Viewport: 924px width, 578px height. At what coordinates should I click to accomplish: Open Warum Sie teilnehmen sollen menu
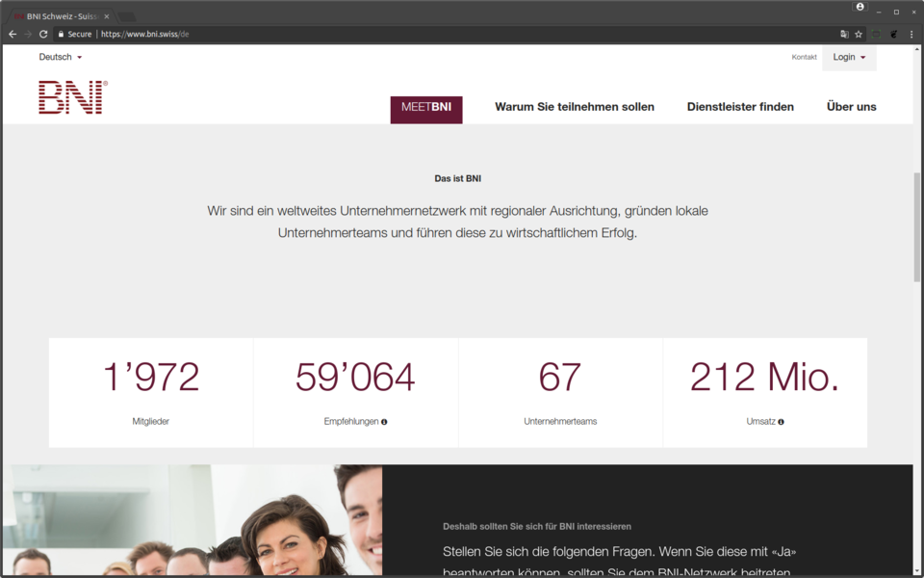coord(575,107)
